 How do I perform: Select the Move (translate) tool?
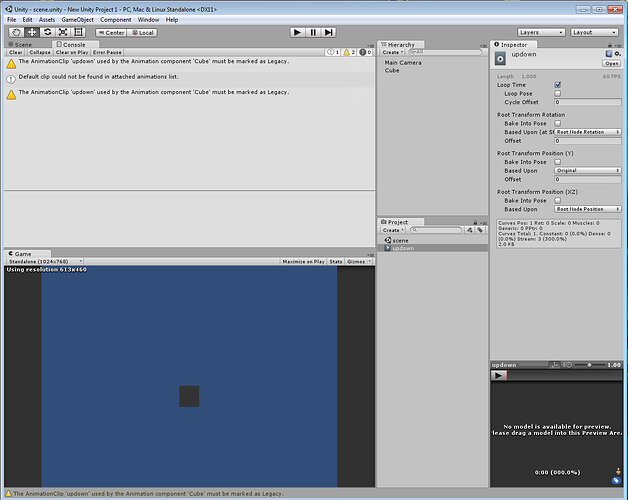point(32,32)
